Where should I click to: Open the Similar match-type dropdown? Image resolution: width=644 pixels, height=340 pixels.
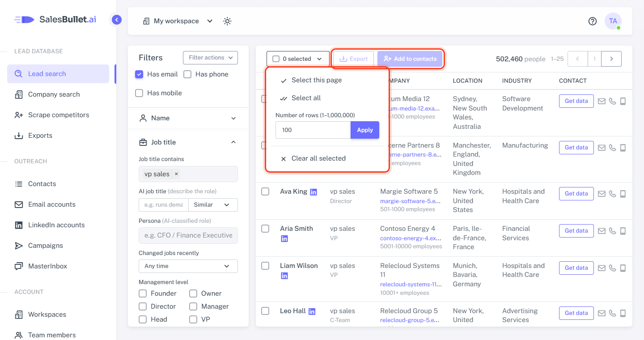213,205
